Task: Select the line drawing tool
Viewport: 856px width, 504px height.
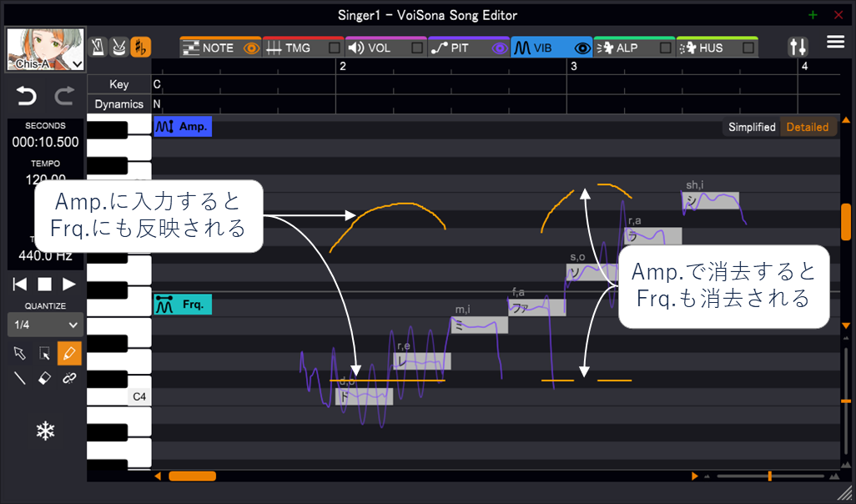Action: click(20, 378)
